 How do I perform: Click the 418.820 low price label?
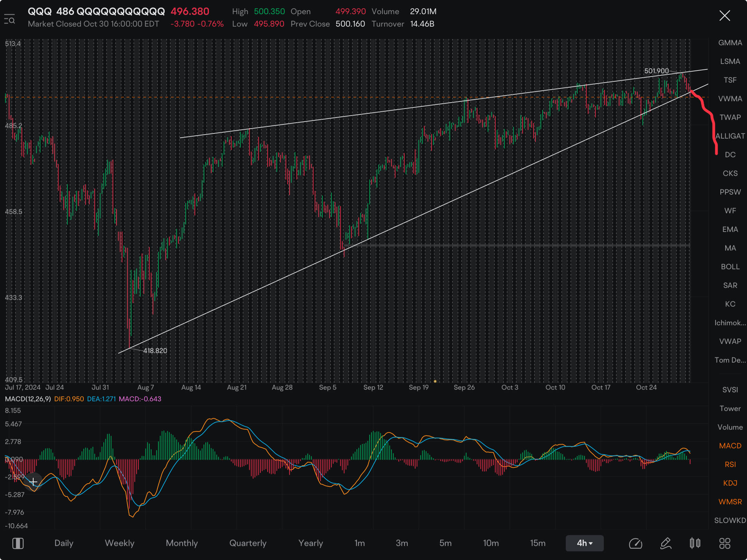[x=155, y=351]
